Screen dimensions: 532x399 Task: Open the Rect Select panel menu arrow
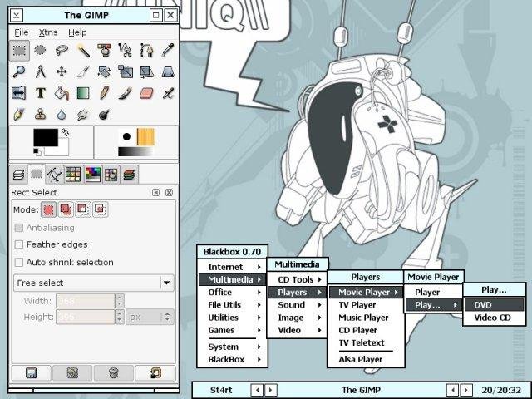point(155,192)
